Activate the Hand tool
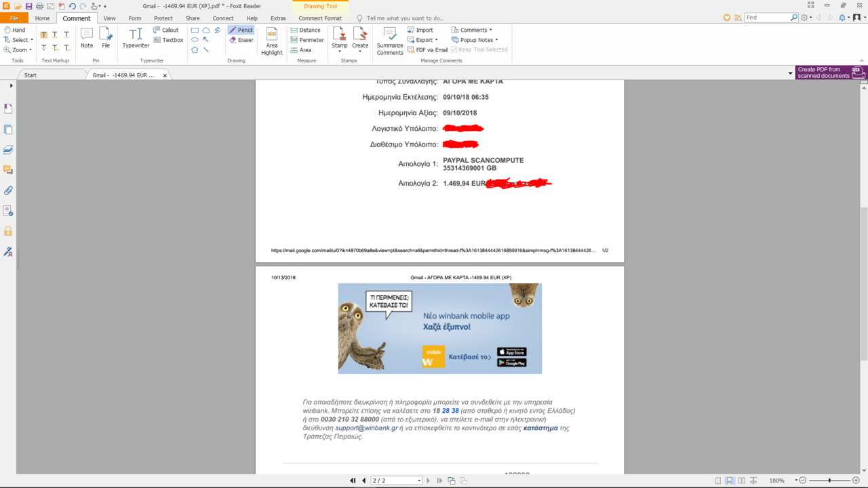Screen dimensions: 868x488 [15, 30]
